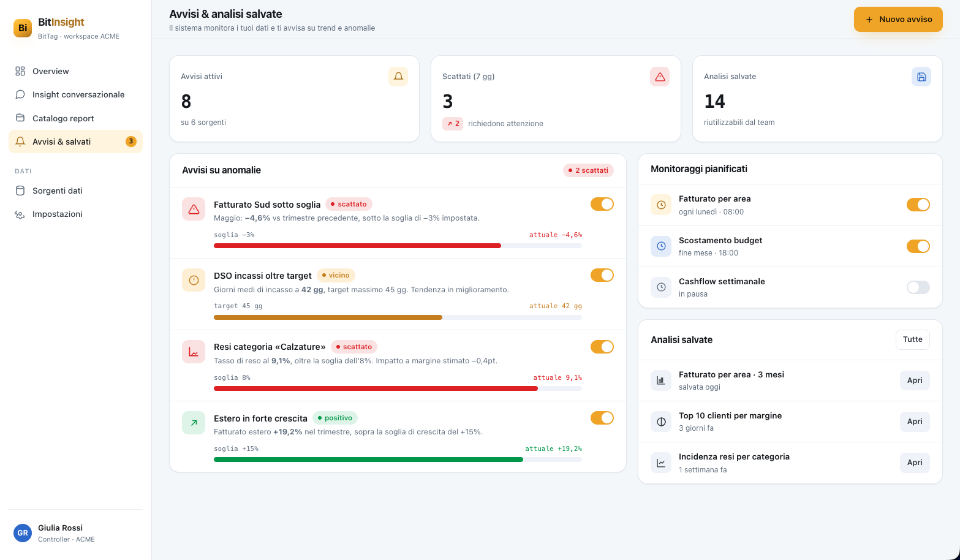This screenshot has height=560, width=960.
Task: Click the GR user avatar
Action: (x=23, y=533)
